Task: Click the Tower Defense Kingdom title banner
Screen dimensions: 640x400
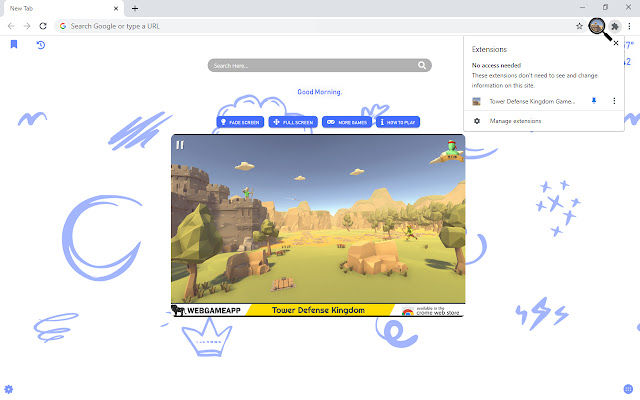Action: click(318, 310)
